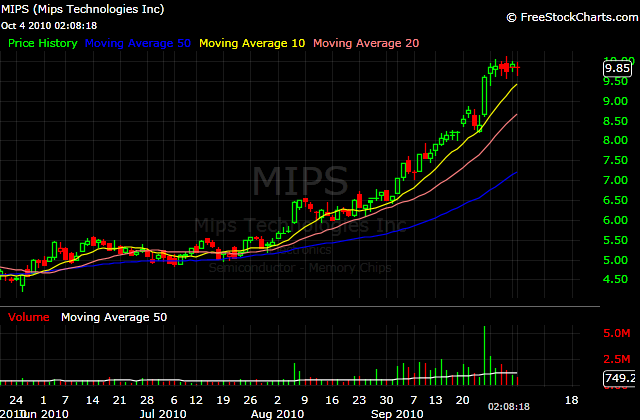Select the blue Moving Average 50 price legend
Image resolution: width=640 pixels, height=420 pixels.
pyautogui.click(x=138, y=43)
